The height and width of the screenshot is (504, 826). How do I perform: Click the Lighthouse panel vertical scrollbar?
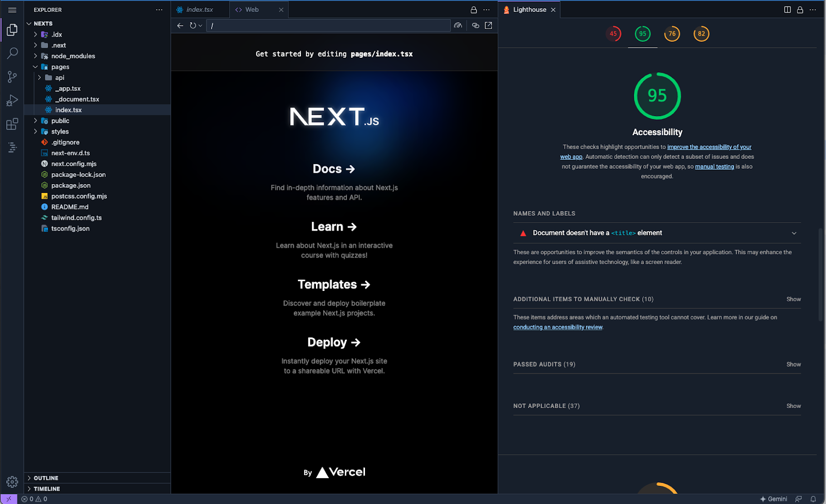pyautogui.click(x=820, y=275)
